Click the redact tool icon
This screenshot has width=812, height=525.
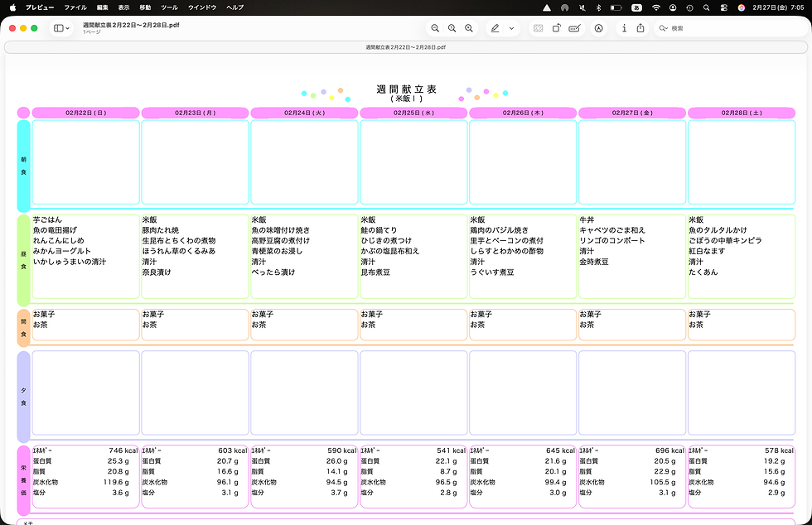(575, 28)
